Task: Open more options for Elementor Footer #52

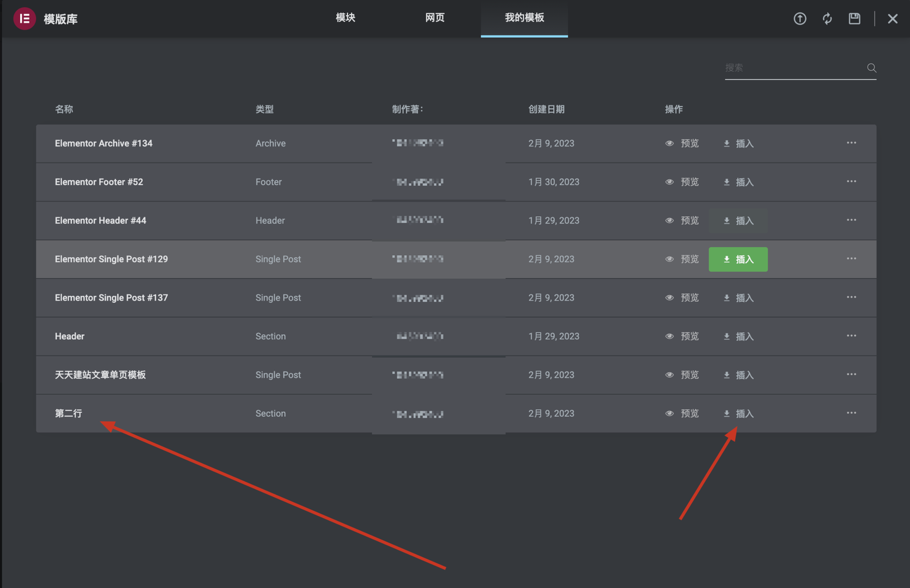Action: [851, 181]
